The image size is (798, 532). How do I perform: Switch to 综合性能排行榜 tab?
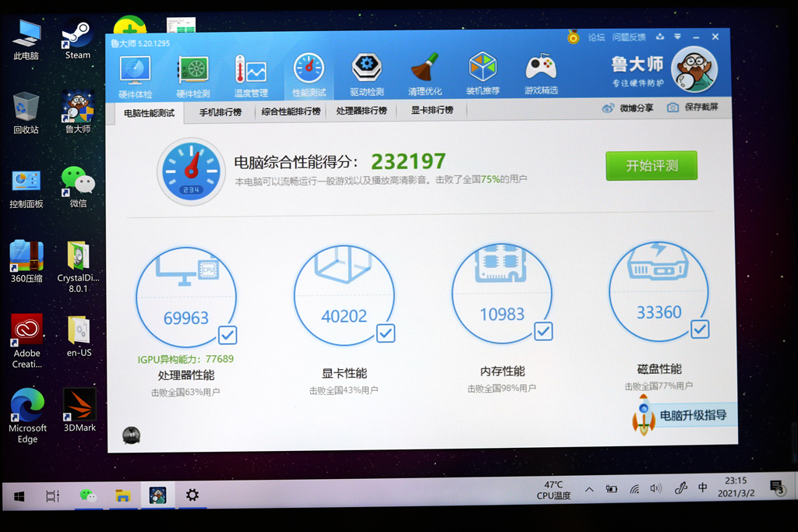point(291,111)
